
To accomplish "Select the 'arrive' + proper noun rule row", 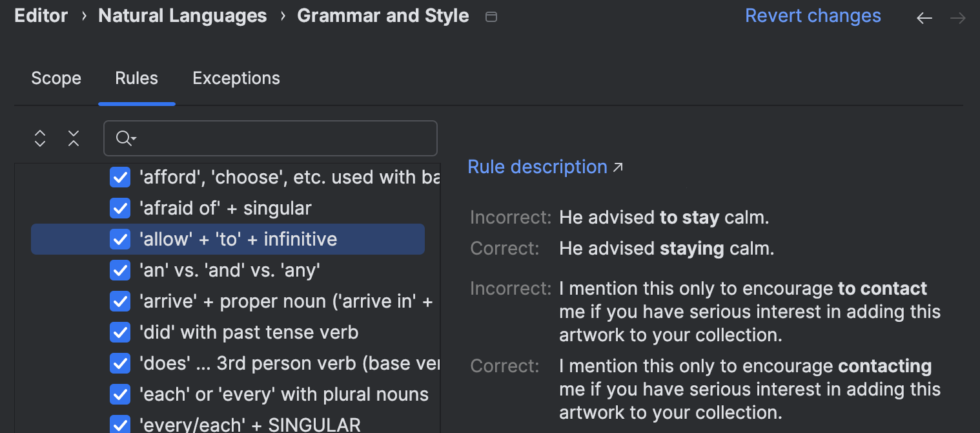I will pyautogui.click(x=285, y=301).
